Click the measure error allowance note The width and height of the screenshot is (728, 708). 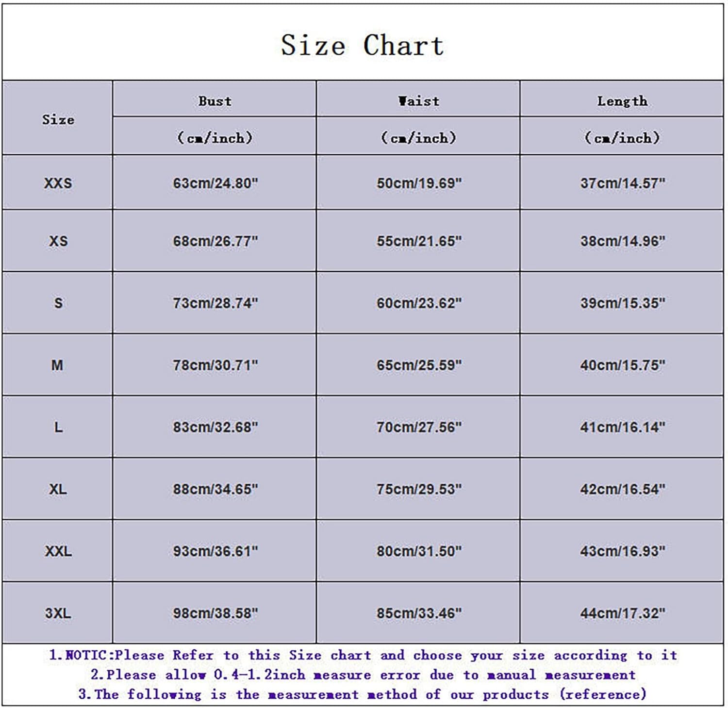tap(363, 675)
